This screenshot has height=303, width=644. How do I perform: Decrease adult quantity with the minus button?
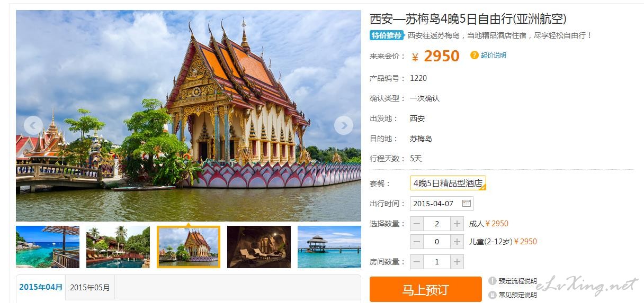(417, 224)
